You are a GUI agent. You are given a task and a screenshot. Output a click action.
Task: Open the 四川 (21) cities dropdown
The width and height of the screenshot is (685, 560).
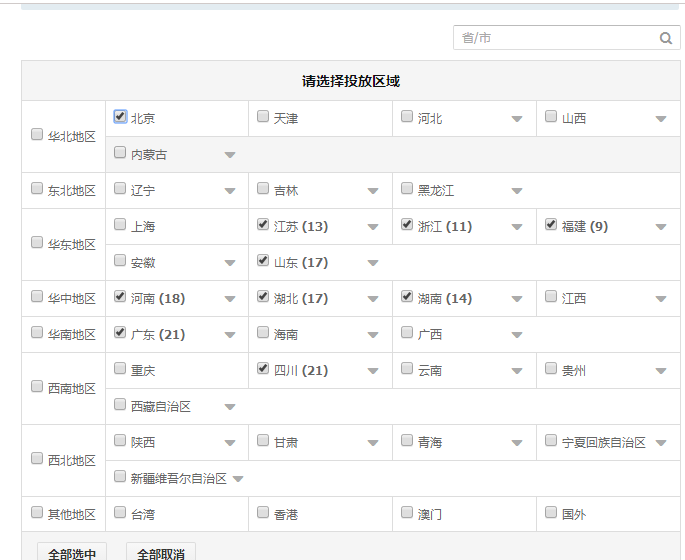pos(373,371)
